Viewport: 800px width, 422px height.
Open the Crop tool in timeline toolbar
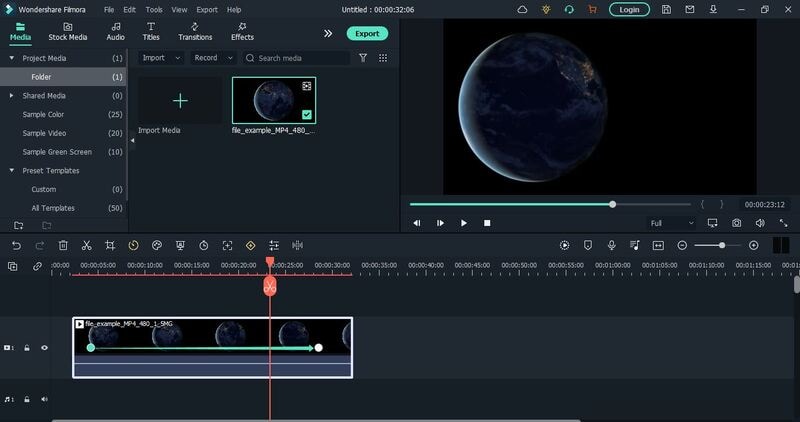pos(110,245)
